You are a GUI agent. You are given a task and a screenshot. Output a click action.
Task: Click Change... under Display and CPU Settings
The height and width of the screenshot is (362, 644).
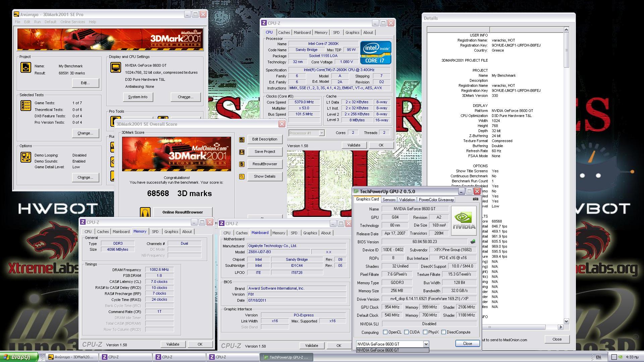pyautogui.click(x=185, y=97)
